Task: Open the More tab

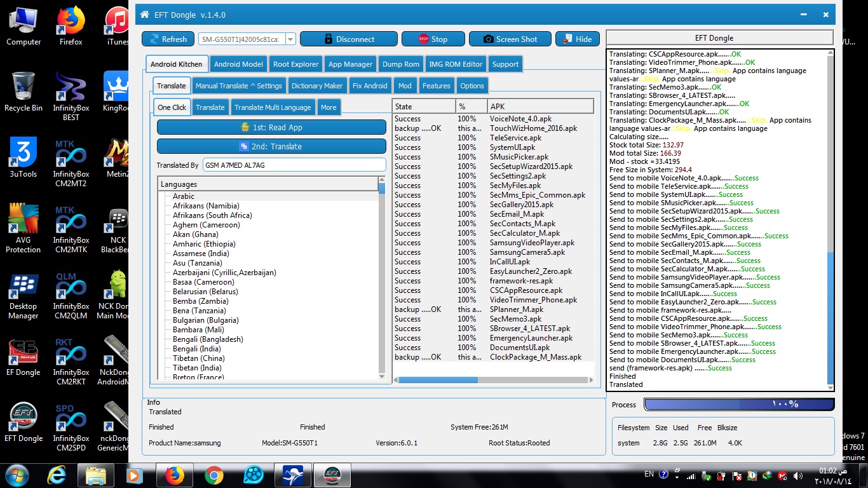Action: point(329,107)
